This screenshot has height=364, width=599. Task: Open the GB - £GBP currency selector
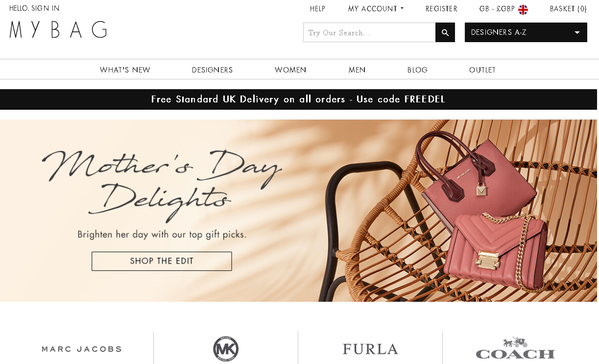point(503,9)
